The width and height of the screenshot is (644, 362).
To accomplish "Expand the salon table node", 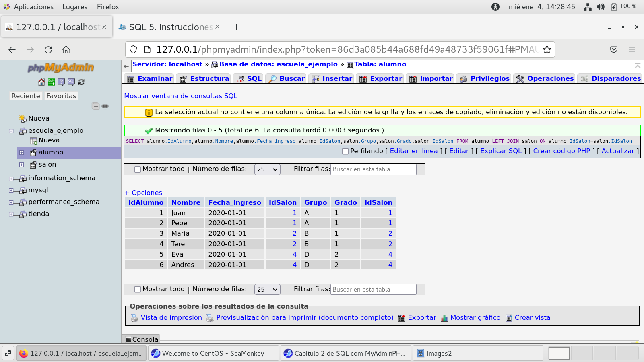I will 21,165.
